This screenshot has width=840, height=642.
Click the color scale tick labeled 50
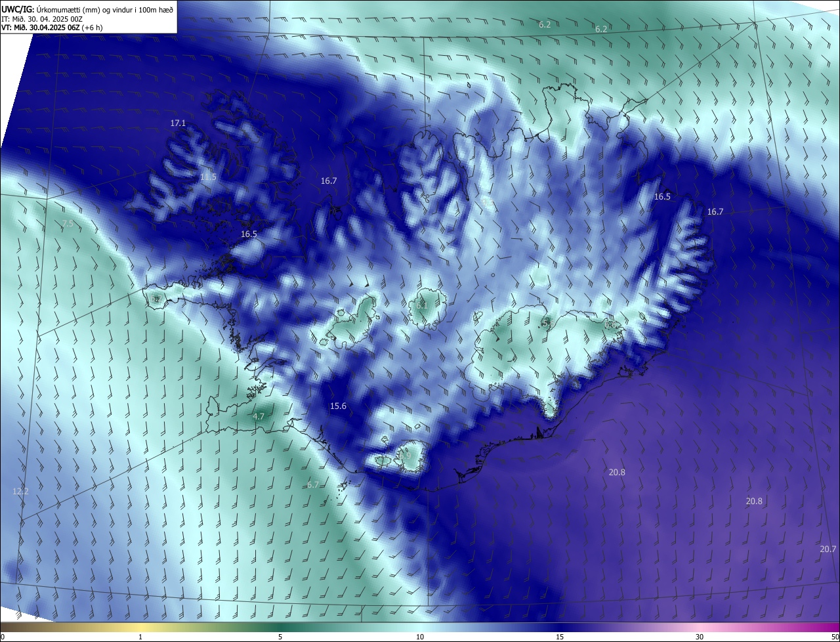(x=835, y=637)
